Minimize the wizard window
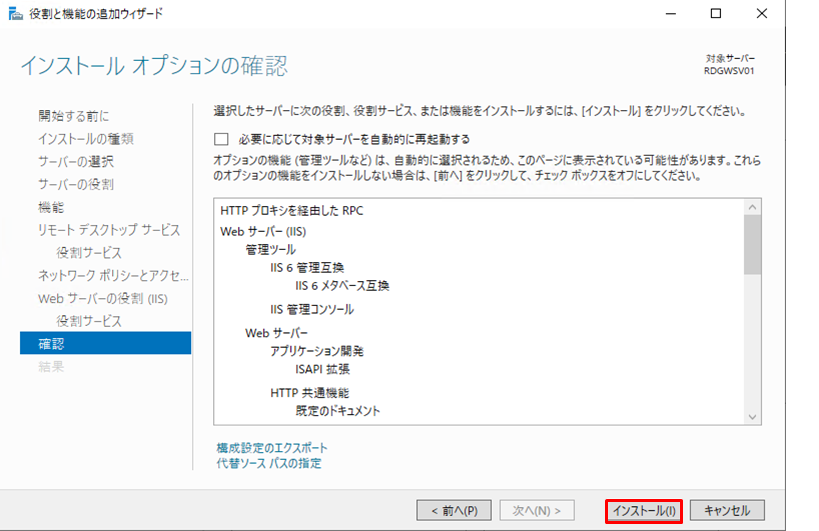819x531 pixels. [669, 14]
